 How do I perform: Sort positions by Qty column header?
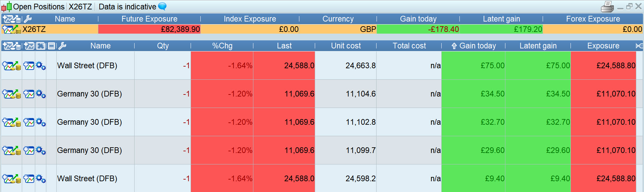click(x=163, y=46)
